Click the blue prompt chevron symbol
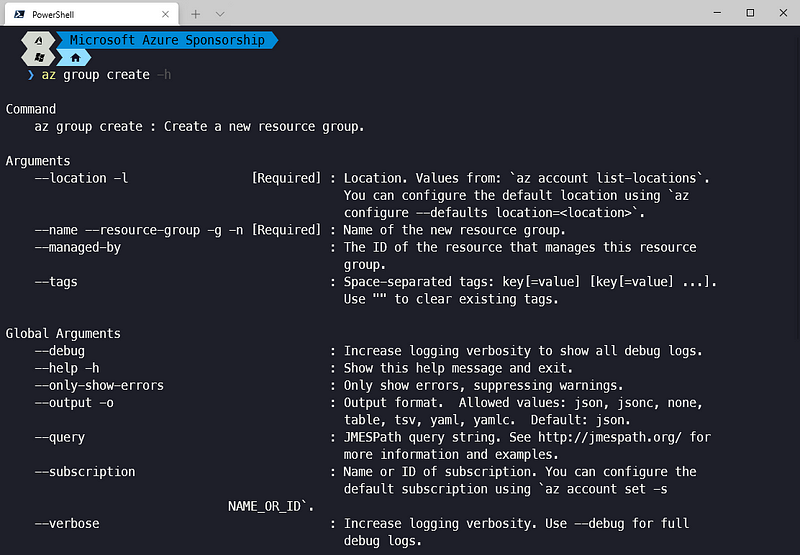 click(31, 75)
